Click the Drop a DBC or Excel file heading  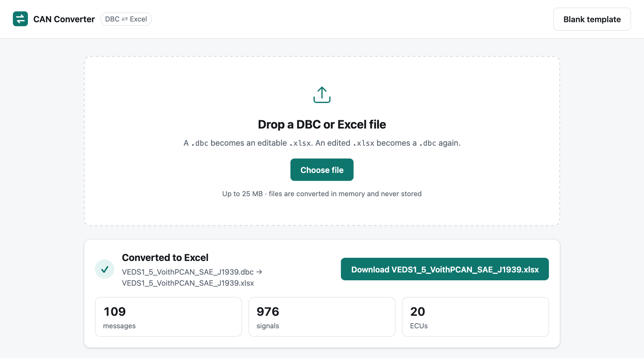point(322,125)
